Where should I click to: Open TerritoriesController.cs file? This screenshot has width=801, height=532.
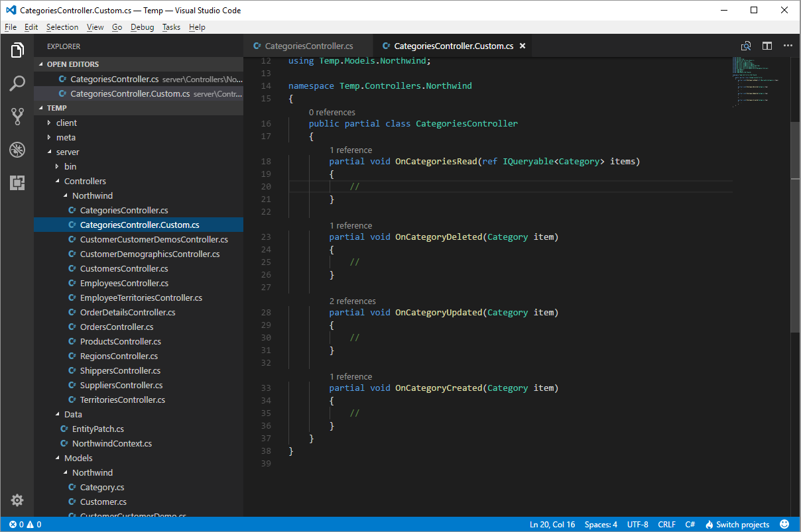(x=139, y=399)
